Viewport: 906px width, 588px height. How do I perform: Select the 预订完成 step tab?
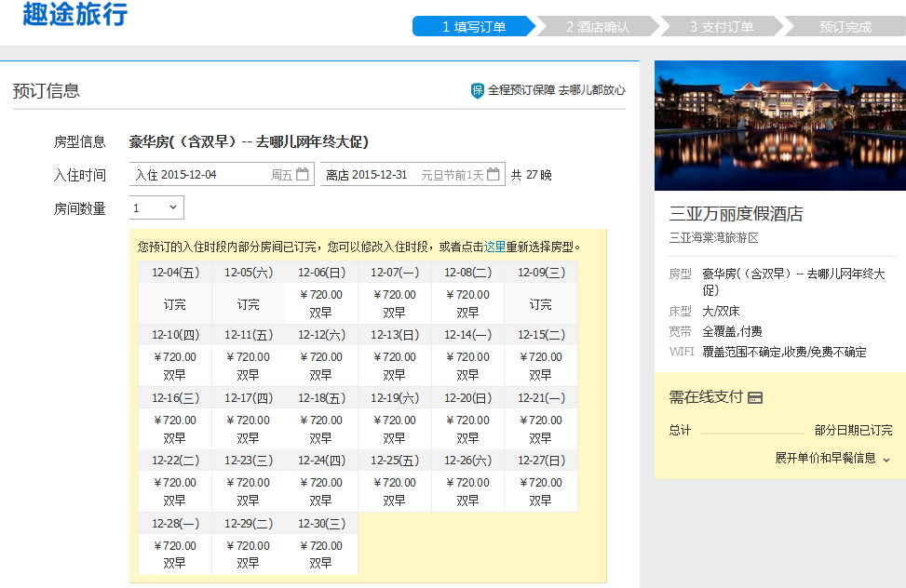click(x=845, y=27)
